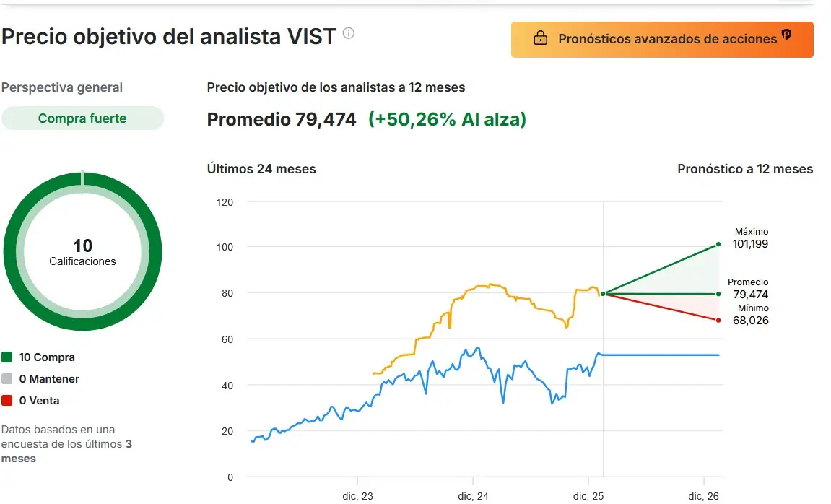Click the Pro badge icon after 'acciones'
831x504 pixels.
click(x=787, y=36)
